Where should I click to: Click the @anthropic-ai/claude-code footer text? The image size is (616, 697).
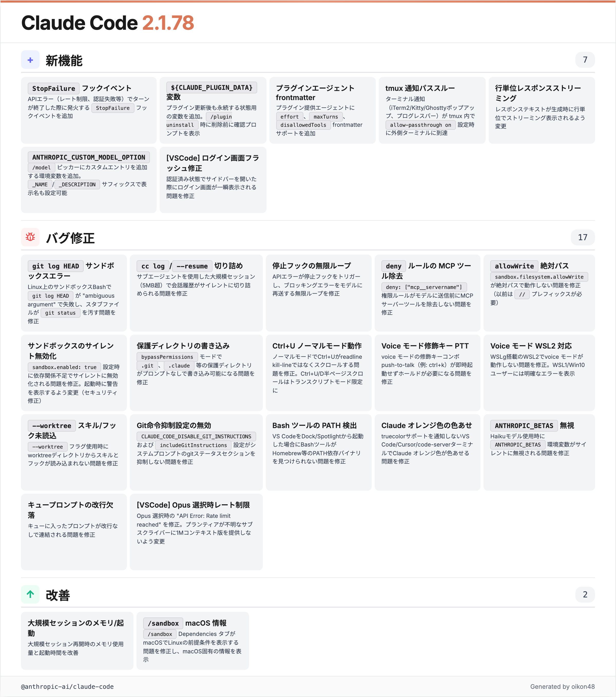click(68, 686)
